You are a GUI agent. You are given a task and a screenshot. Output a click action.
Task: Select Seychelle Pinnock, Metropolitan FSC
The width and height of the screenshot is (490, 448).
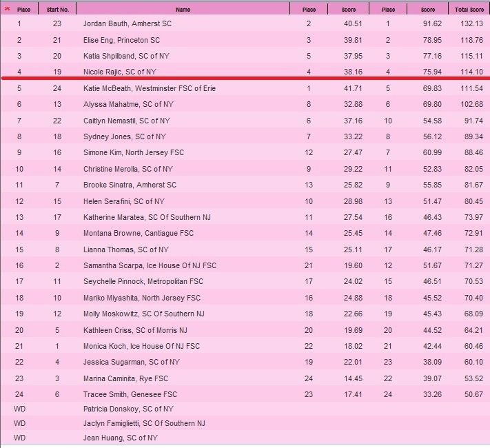pos(143,282)
